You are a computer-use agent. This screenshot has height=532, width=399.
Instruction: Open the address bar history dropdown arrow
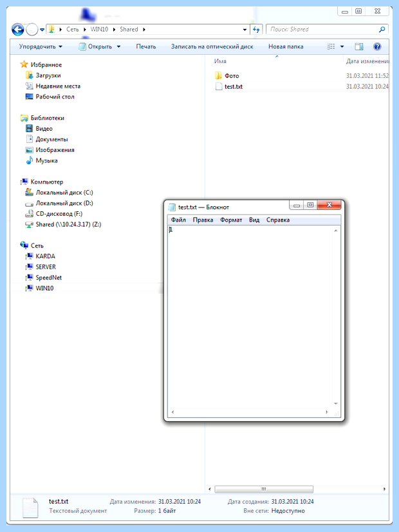coord(245,30)
